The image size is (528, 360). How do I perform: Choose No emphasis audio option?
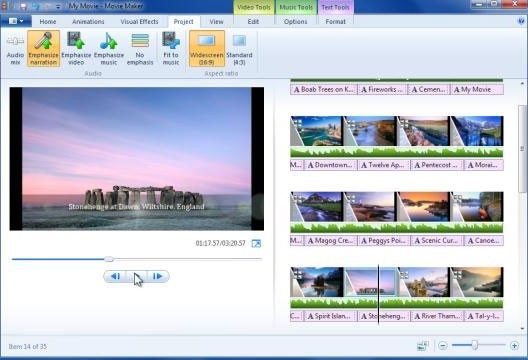140,48
